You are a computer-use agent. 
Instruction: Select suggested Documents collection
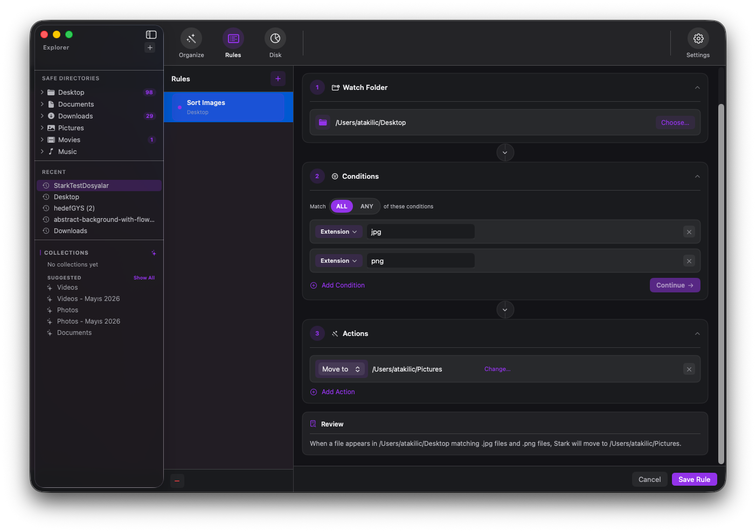point(74,333)
